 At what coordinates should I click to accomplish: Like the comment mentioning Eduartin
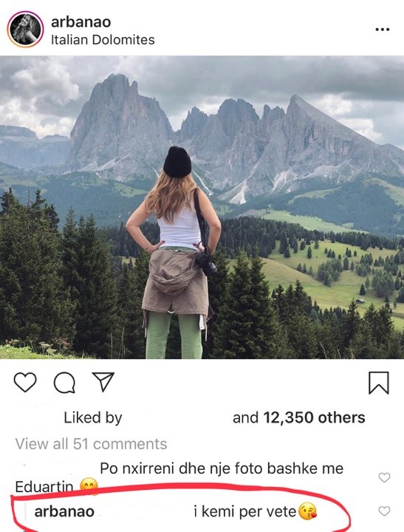pyautogui.click(x=384, y=477)
